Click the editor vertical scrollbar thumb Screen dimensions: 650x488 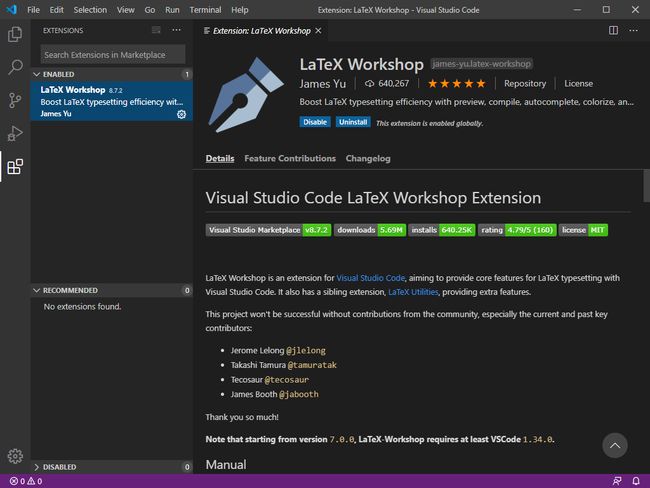pyautogui.click(x=646, y=185)
